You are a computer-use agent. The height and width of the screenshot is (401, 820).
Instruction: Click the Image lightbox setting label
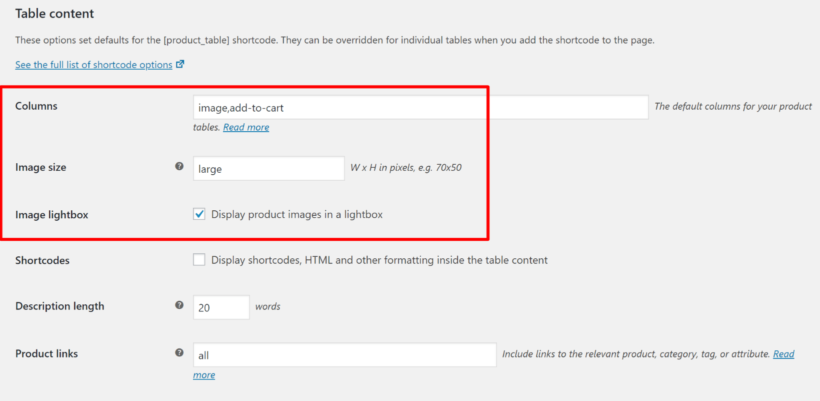click(52, 215)
